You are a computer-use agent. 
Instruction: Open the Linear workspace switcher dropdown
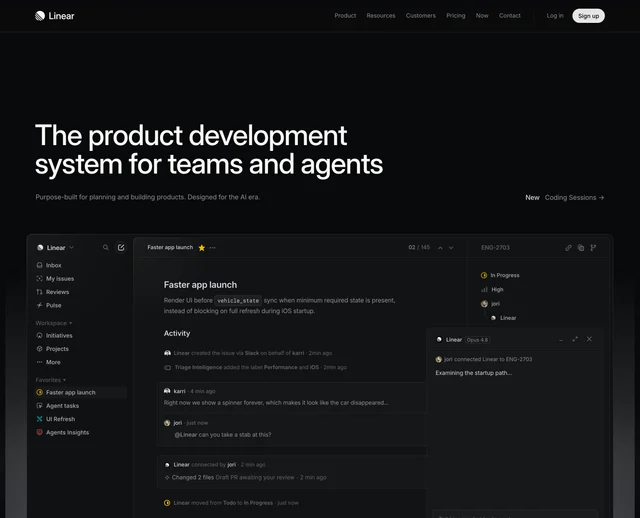click(x=55, y=248)
